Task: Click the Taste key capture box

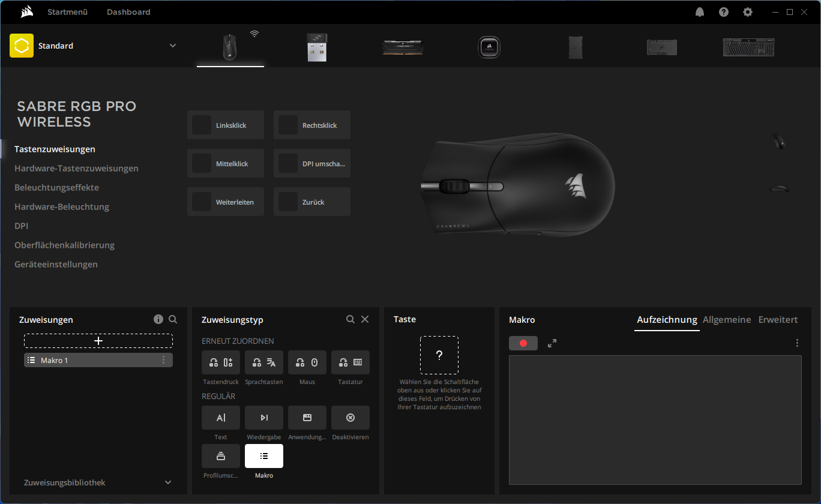Action: [439, 355]
